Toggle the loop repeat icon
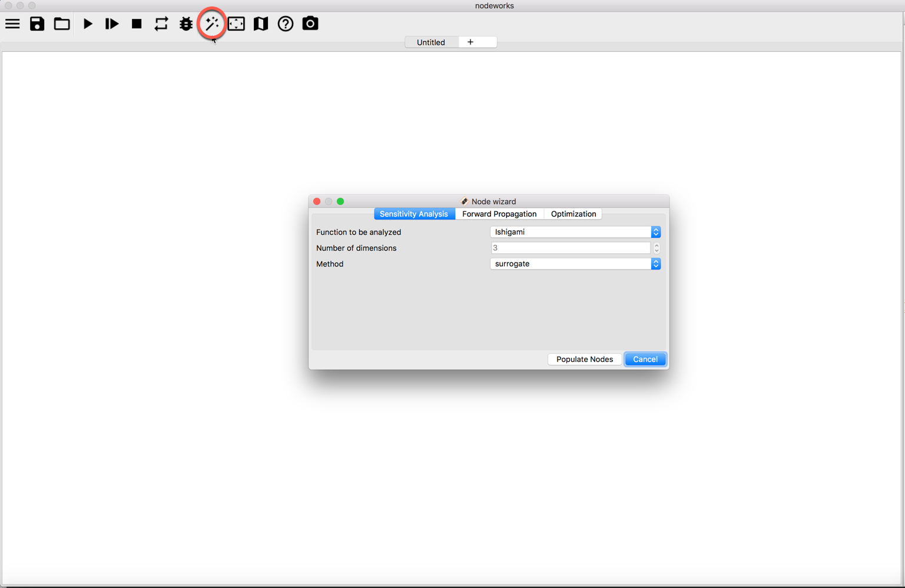Viewport: 905px width, 588px height. (x=161, y=24)
